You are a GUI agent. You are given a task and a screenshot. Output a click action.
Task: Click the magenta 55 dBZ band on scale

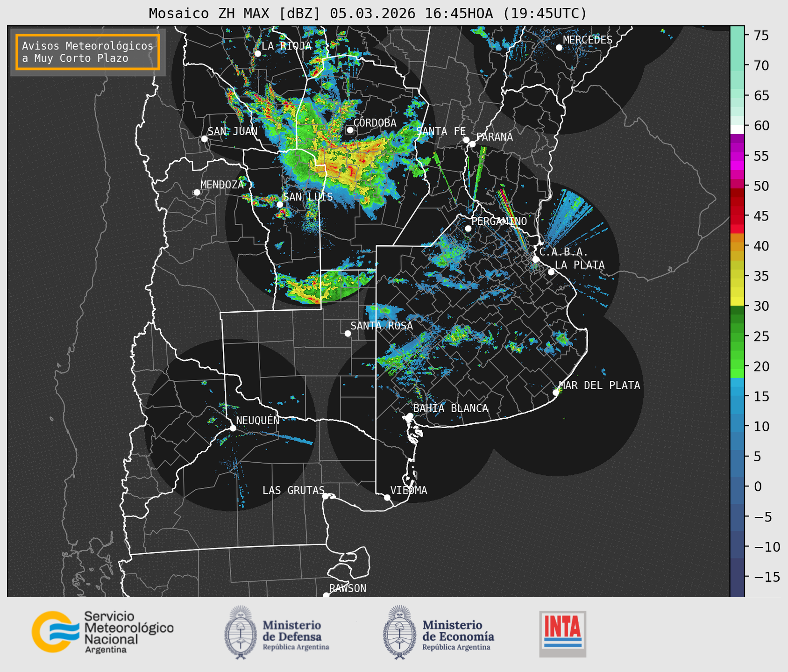(737, 156)
